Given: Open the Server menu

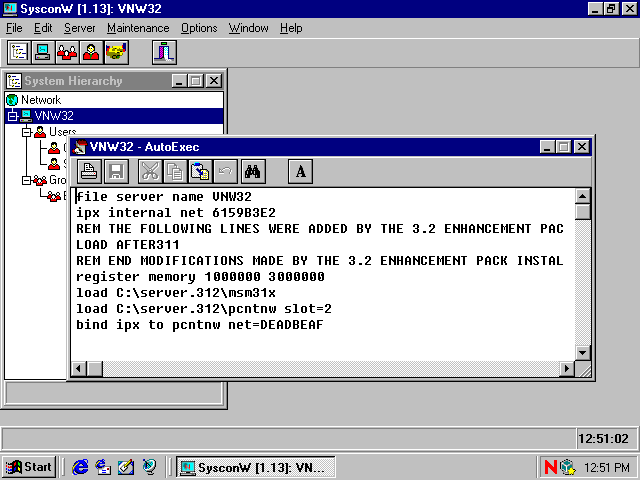Looking at the screenshot, I should (x=80, y=28).
